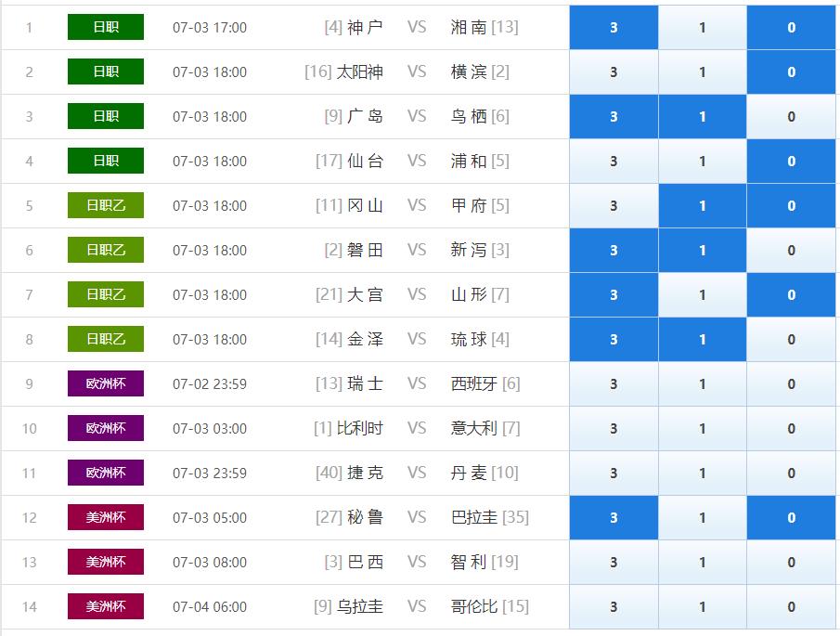The height and width of the screenshot is (636, 840).
Task: Click the 欧洲杯 badge for the 比利时 match
Action: tap(106, 429)
